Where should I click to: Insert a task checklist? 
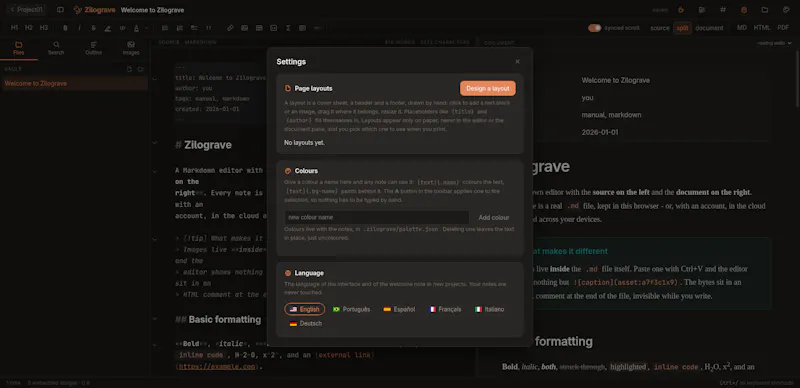click(x=194, y=28)
